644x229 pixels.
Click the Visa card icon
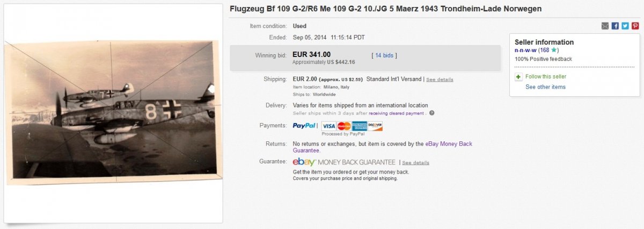328,126
